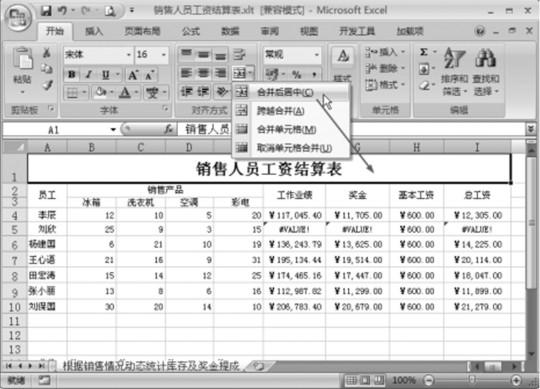The height and width of the screenshot is (389, 540).
Task: Click the 样式 styles button
Action: [x=342, y=65]
